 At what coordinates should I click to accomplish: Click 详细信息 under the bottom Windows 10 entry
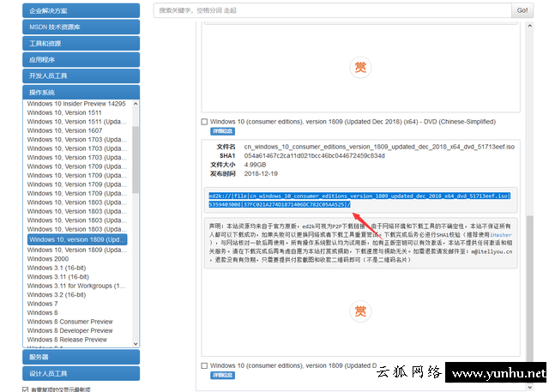pos(222,375)
